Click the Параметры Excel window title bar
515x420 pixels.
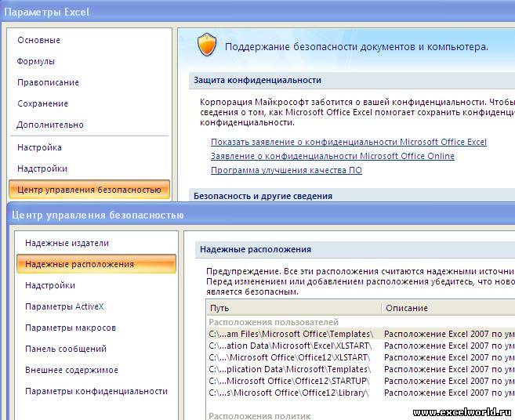click(x=257, y=13)
